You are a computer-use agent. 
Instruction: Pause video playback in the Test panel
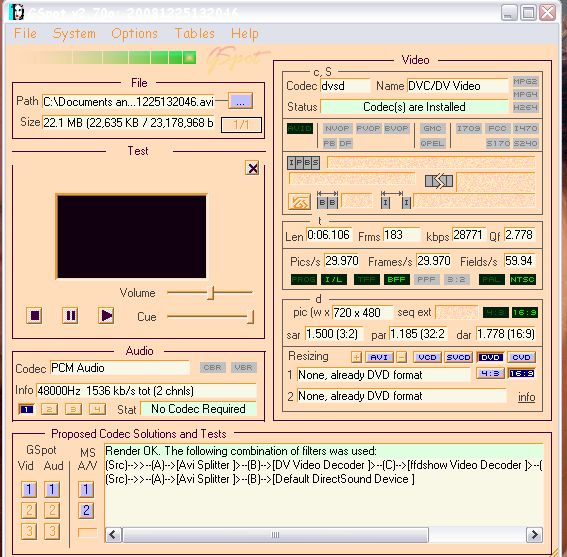pos(70,315)
